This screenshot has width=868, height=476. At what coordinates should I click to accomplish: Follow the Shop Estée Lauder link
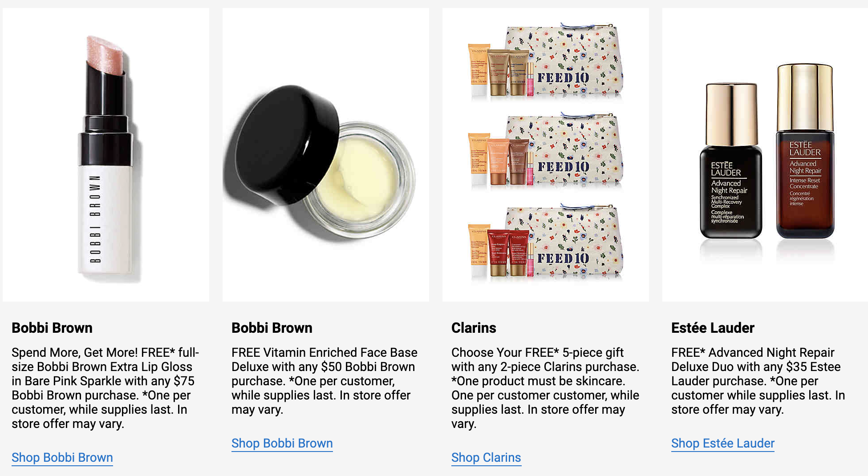723,443
